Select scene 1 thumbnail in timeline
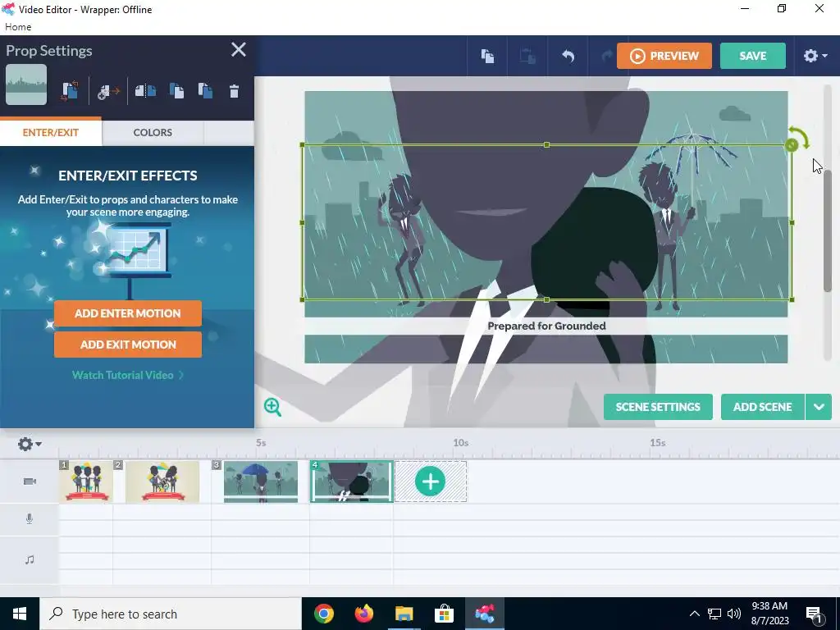The image size is (840, 630). coord(85,481)
